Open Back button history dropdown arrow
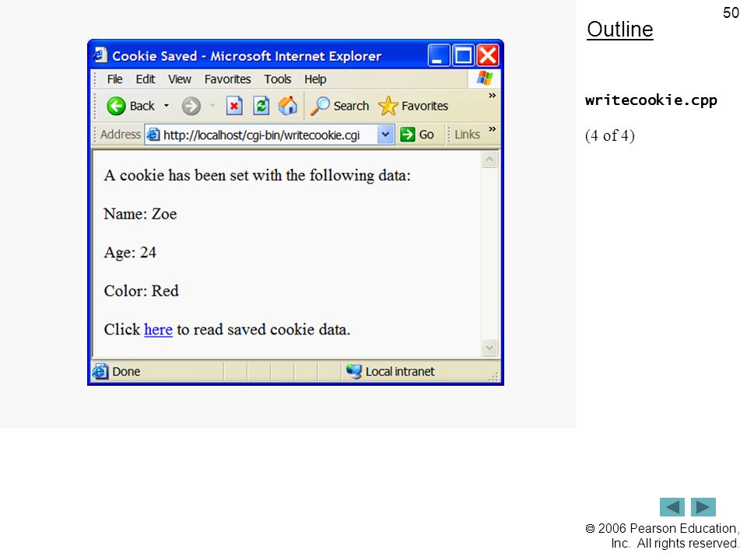Image resolution: width=747 pixels, height=560 pixels. click(x=167, y=106)
